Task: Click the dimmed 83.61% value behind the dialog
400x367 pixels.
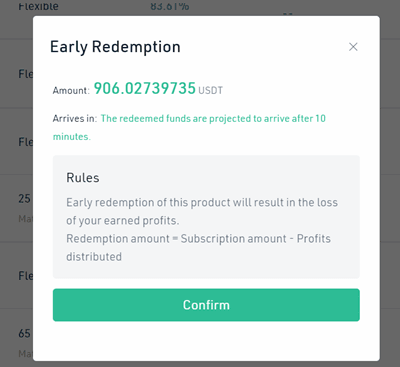Action: [170, 5]
